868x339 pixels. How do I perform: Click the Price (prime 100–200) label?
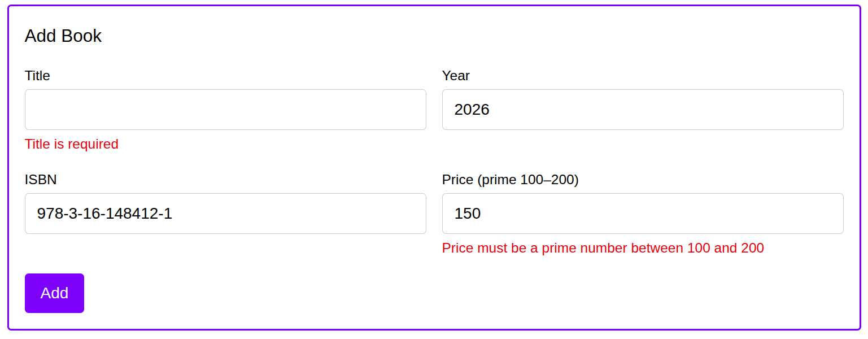(510, 180)
